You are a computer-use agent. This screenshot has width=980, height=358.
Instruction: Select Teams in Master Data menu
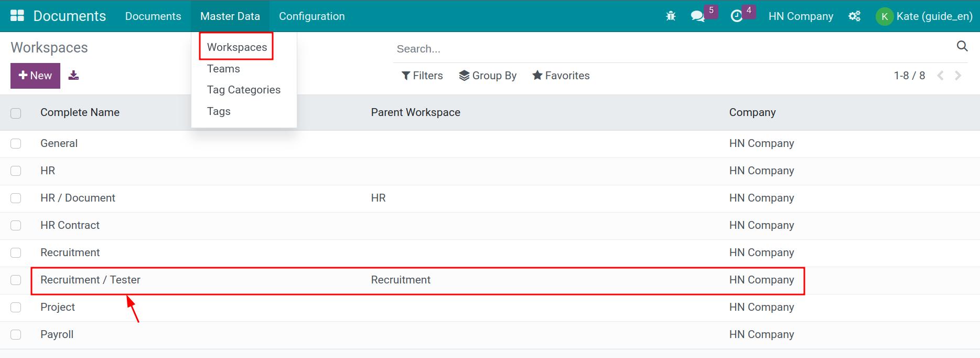pos(223,69)
